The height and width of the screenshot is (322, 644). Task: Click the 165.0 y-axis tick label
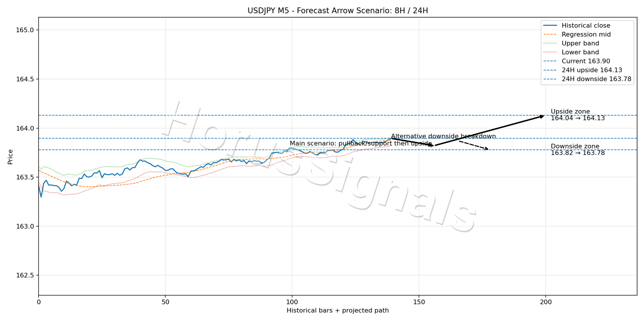coord(26,30)
